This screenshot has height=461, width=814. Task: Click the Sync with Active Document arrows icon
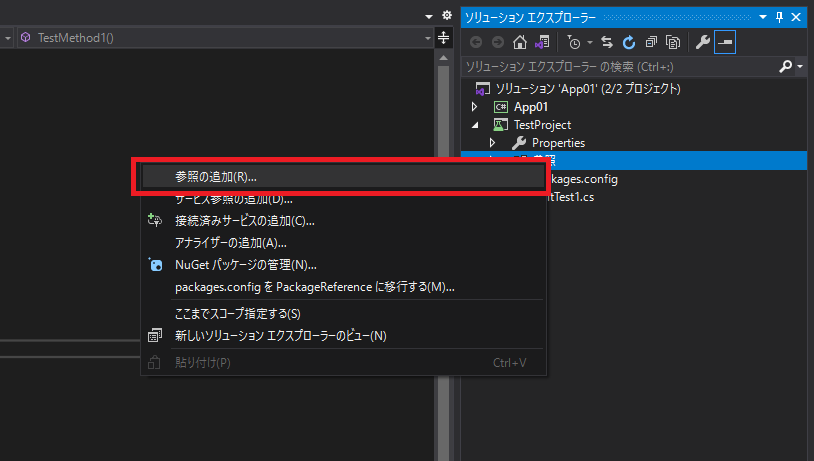607,42
